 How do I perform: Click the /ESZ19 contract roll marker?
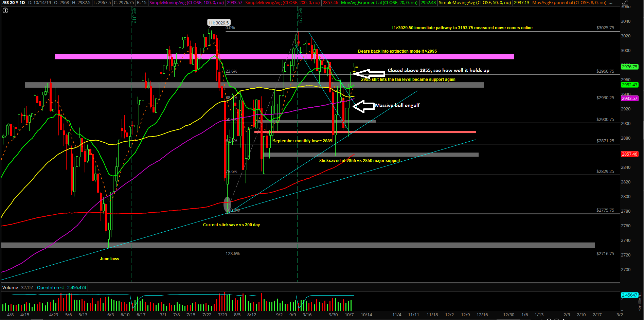(300, 16)
